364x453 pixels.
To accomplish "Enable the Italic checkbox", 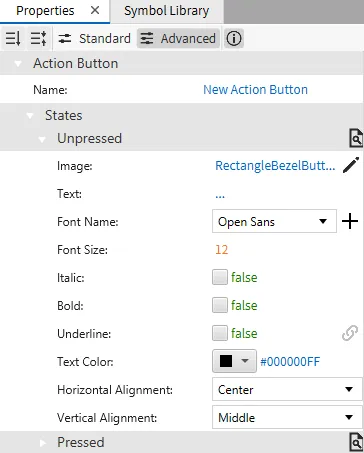I will tap(220, 277).
